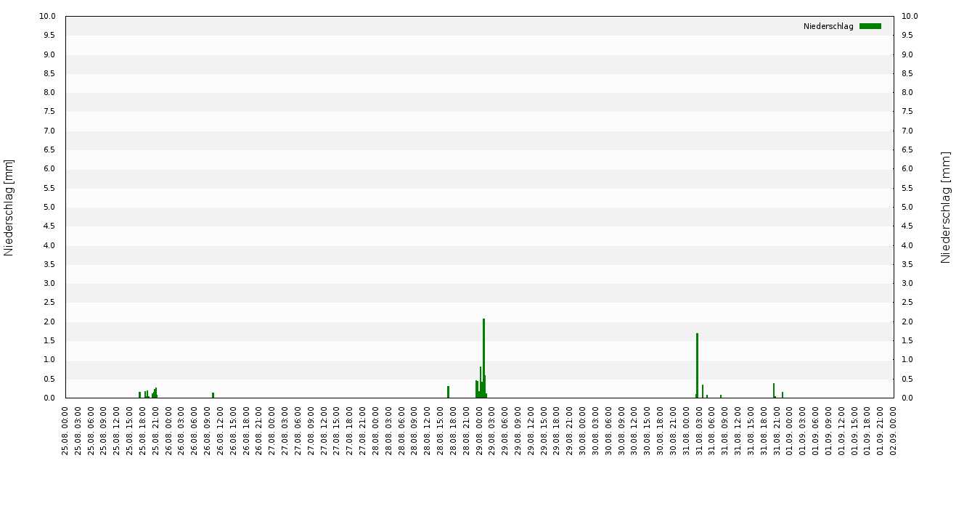The width and height of the screenshot is (980, 508).
Task: Click the tallest precipitation bar near 2.0 mm
Action: click(483, 359)
